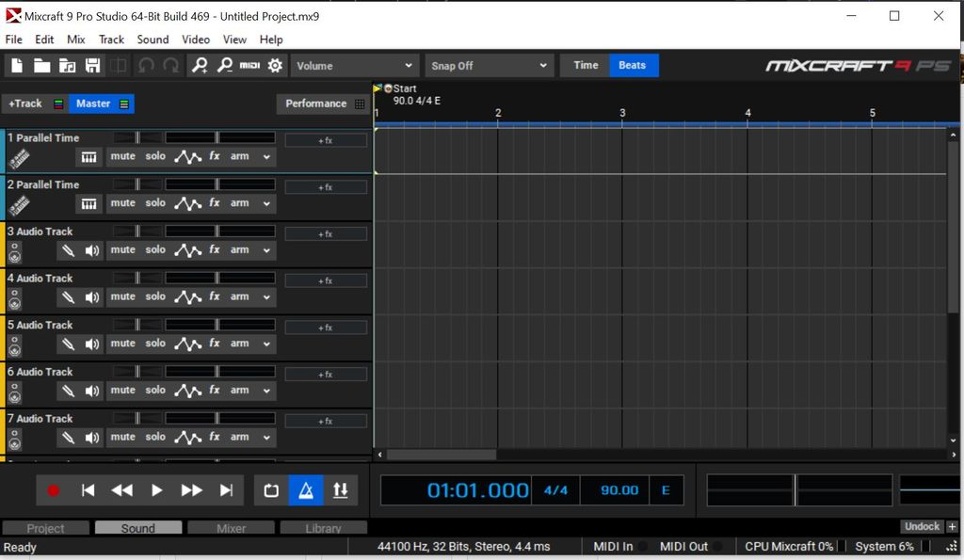The image size is (964, 560).
Task: Zoom in with the magnifier plus icon
Action: pos(200,65)
